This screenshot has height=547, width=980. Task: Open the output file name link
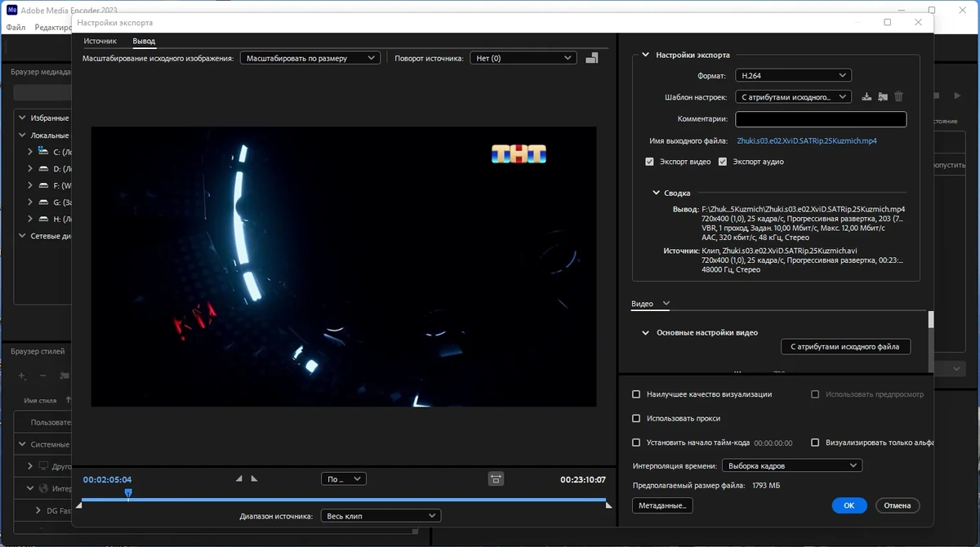[807, 140]
